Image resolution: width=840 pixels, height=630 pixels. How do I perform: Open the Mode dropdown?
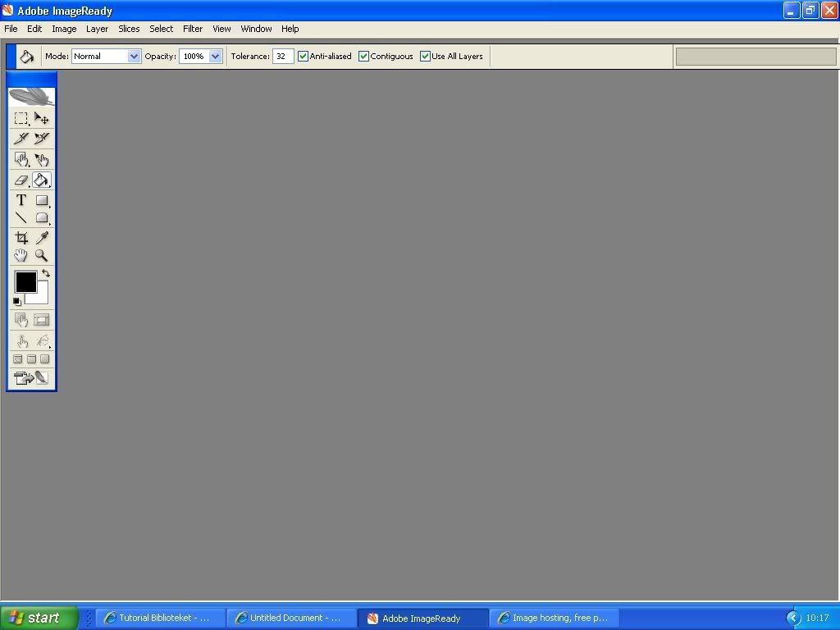pos(106,57)
